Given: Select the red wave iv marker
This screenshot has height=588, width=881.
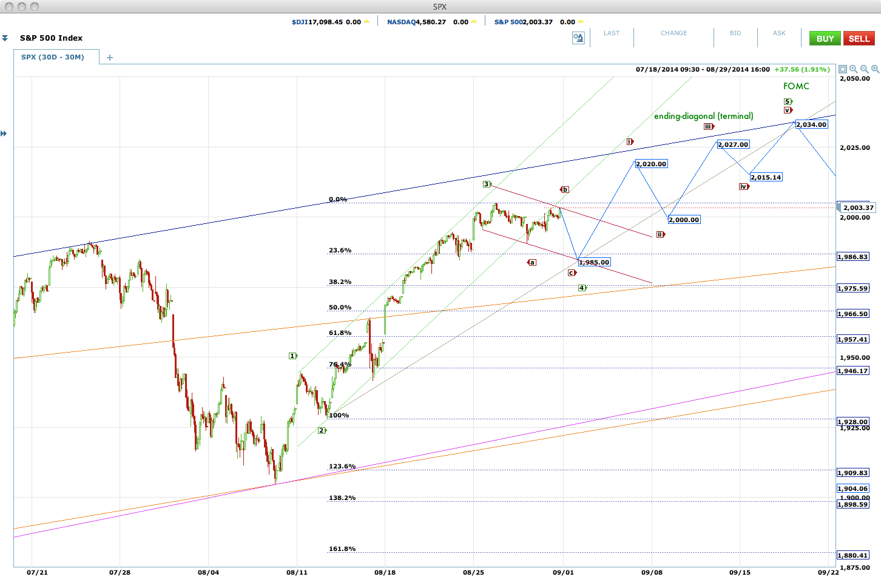Looking at the screenshot, I should [744, 186].
